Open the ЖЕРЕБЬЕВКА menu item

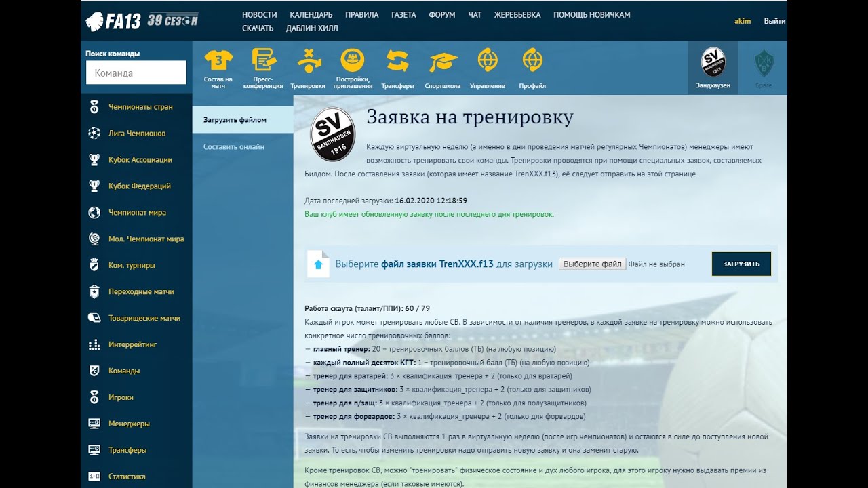coord(517,15)
